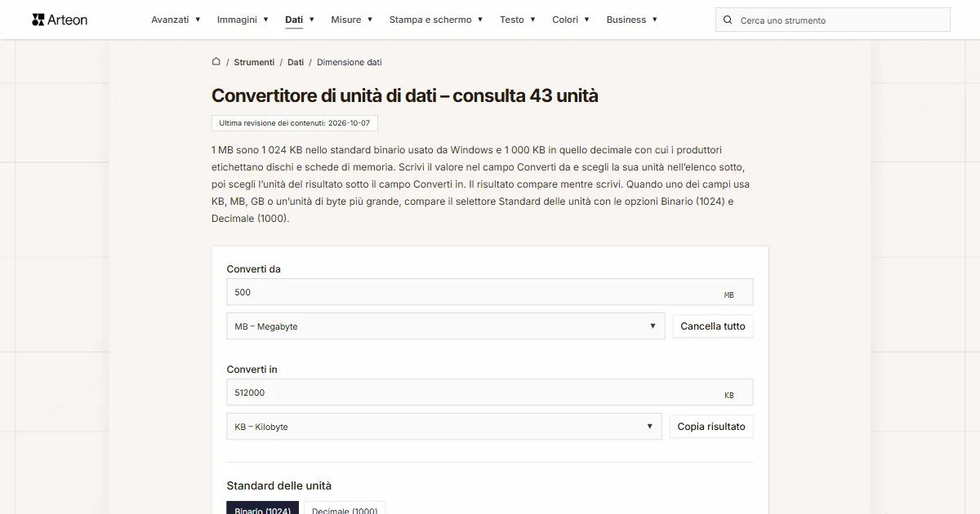Open the Misure menu
980x514 pixels.
pos(352,20)
